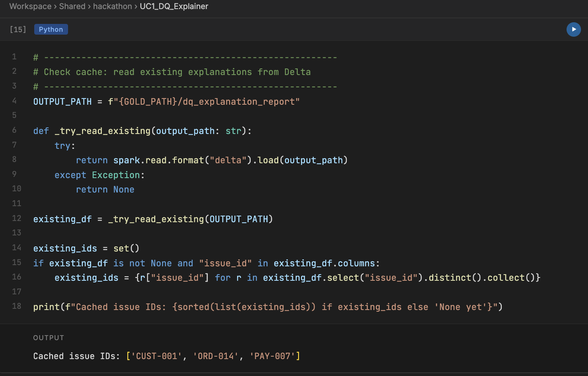Run the cell using the blue play icon
The image size is (588, 376).
point(574,29)
